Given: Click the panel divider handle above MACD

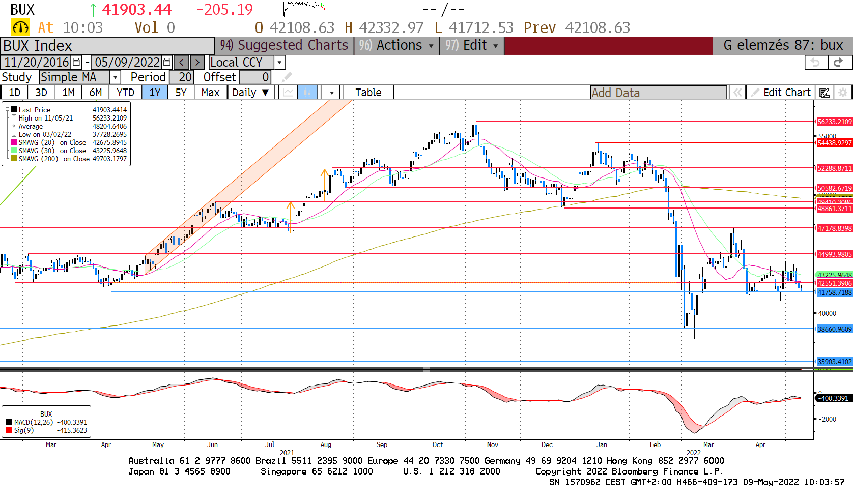Looking at the screenshot, I should 426,369.
